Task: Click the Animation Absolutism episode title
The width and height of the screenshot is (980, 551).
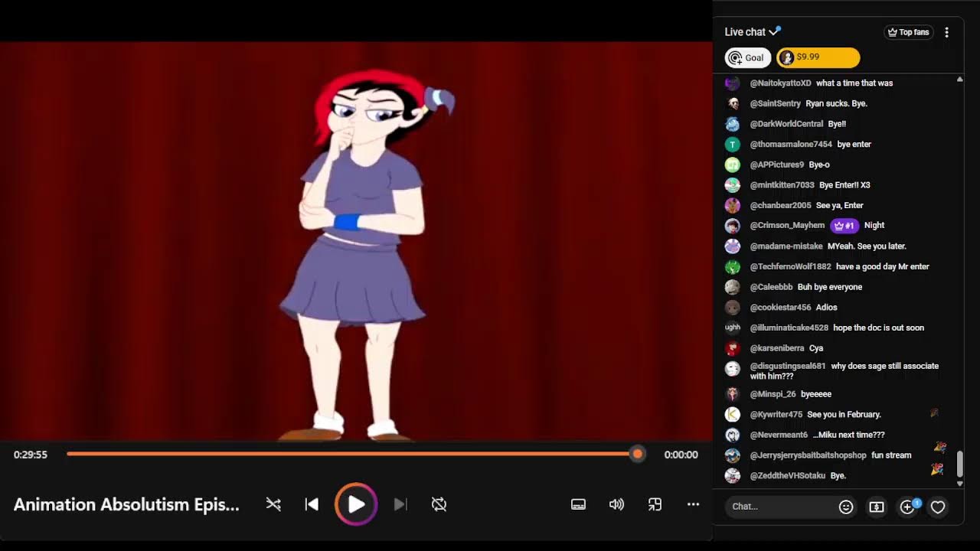Action: click(x=126, y=504)
